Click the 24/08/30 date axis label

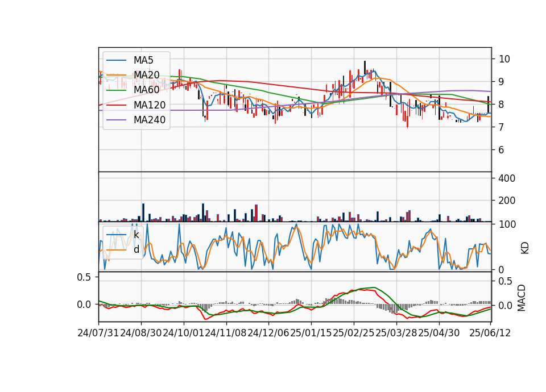pos(140,333)
